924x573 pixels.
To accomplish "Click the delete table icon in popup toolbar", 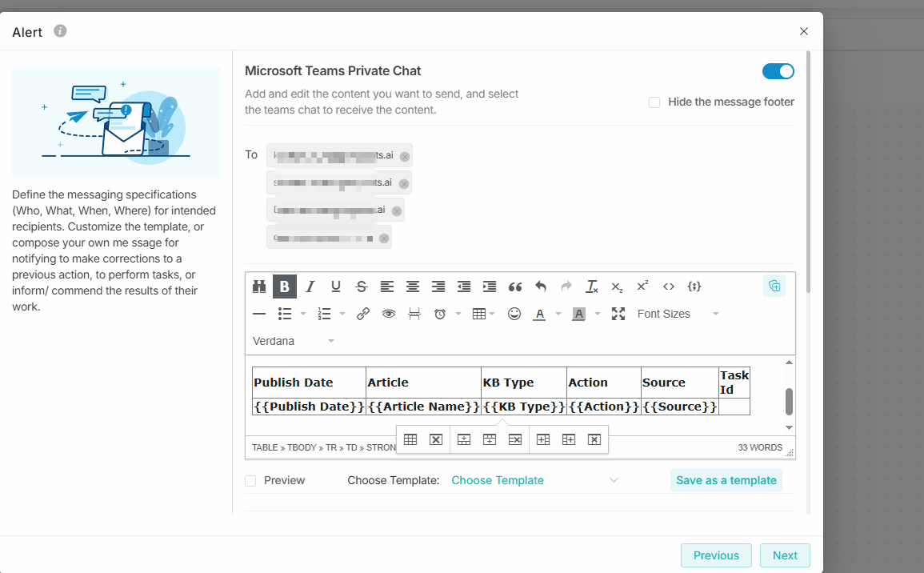I will (x=436, y=439).
